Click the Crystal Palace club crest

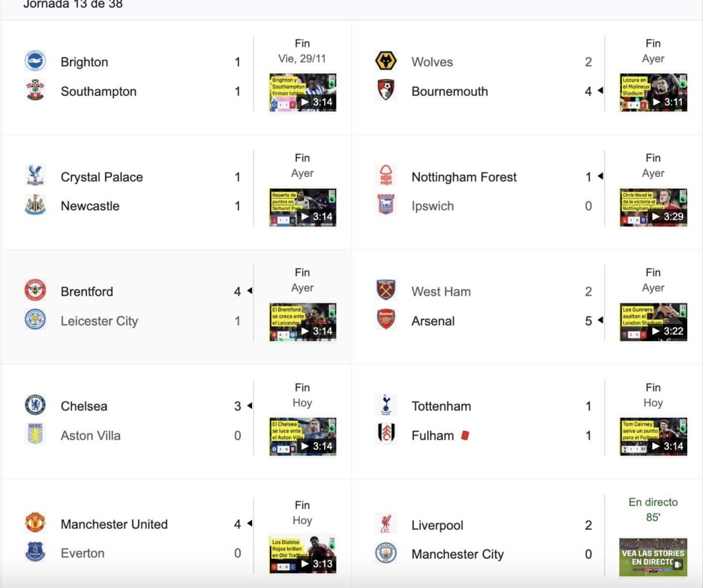(x=35, y=176)
